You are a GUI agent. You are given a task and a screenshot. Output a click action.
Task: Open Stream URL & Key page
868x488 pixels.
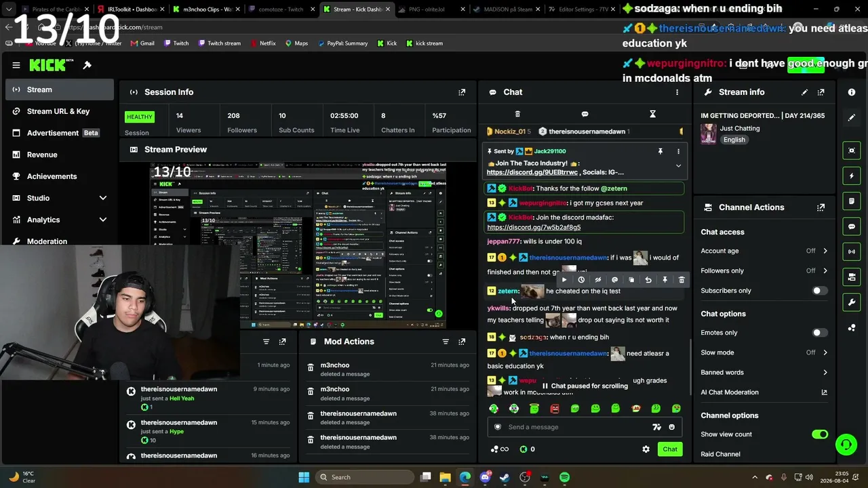tap(60, 111)
